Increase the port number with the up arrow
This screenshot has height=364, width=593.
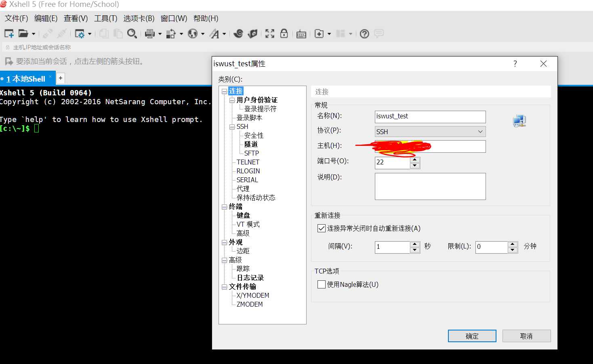tap(415, 160)
